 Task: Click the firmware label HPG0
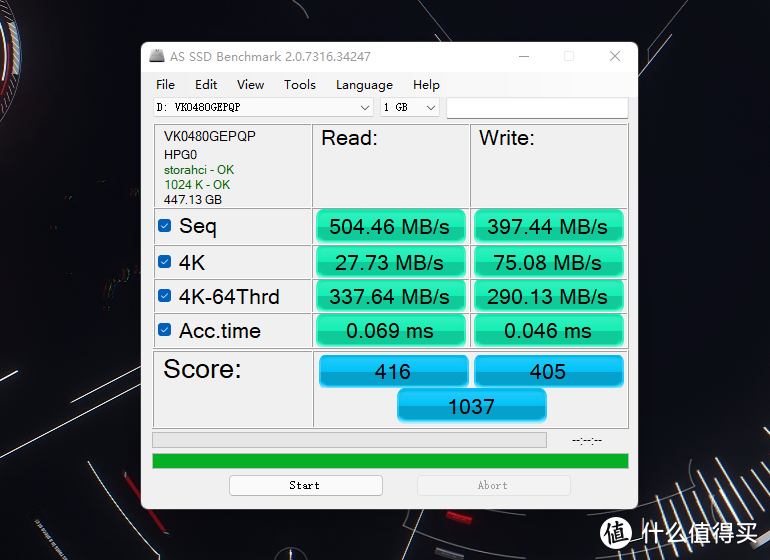click(x=180, y=155)
